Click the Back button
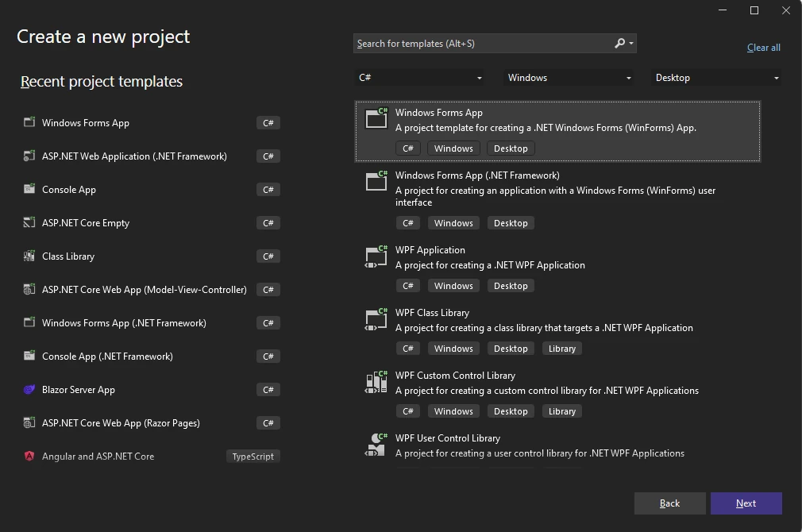The width and height of the screenshot is (802, 532). [669, 503]
